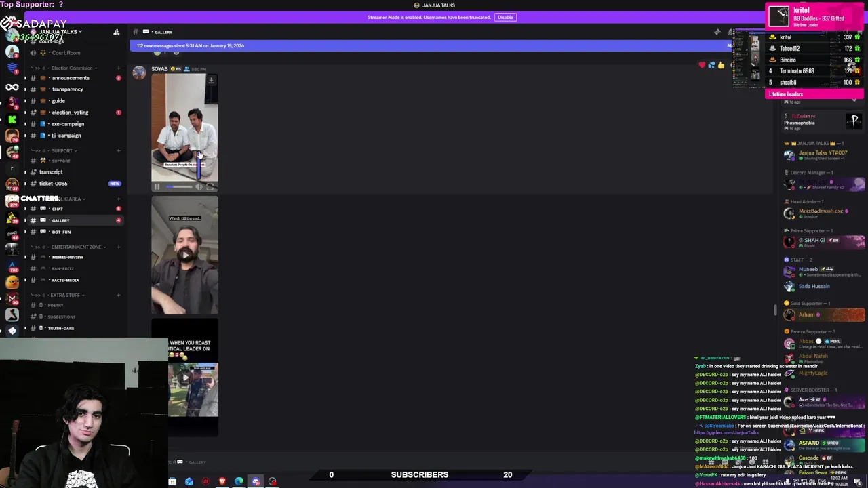868x488 pixels.
Task: Open Microsoft Edge from the taskbar
Action: coord(239,482)
